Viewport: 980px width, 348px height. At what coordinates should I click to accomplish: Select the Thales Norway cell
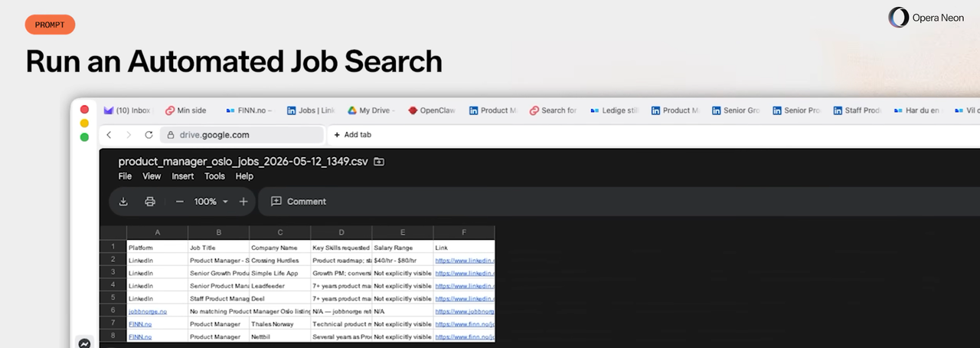(279, 323)
